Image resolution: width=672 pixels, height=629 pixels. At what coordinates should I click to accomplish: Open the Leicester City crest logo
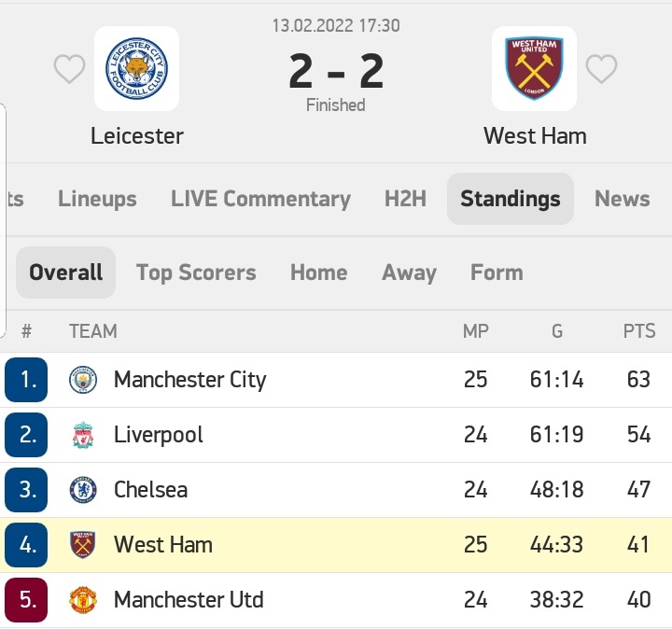(x=136, y=68)
